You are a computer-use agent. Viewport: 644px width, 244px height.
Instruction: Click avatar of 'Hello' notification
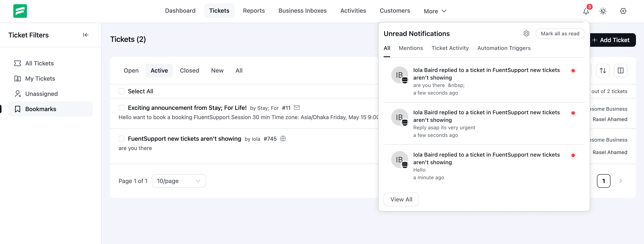click(400, 160)
